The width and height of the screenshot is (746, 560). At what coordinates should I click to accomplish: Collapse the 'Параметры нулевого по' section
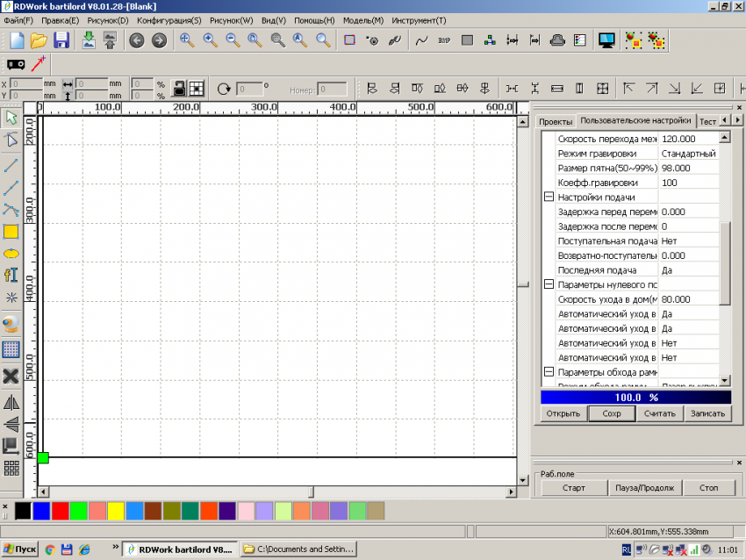pyautogui.click(x=549, y=284)
